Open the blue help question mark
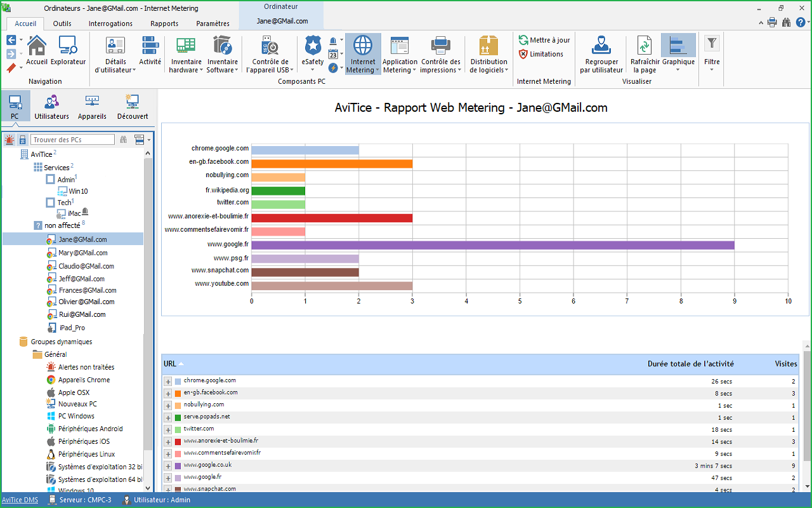Screen dimensions: 812x508 coord(801,22)
